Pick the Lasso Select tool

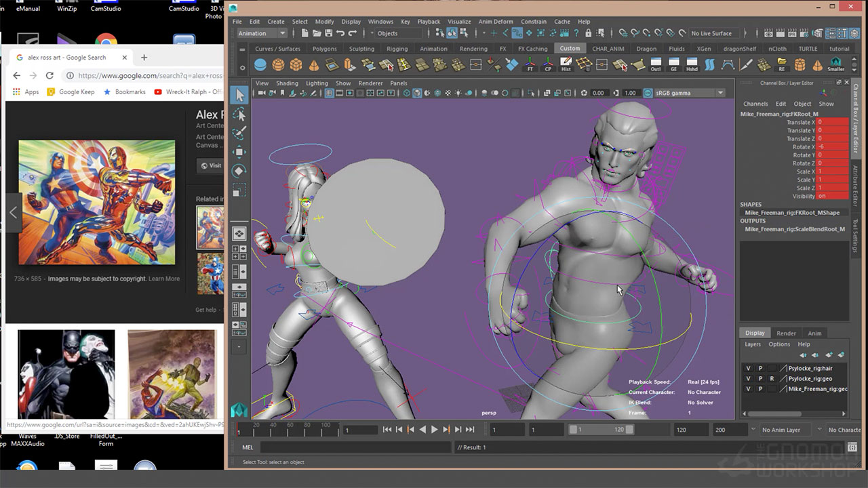tap(239, 115)
